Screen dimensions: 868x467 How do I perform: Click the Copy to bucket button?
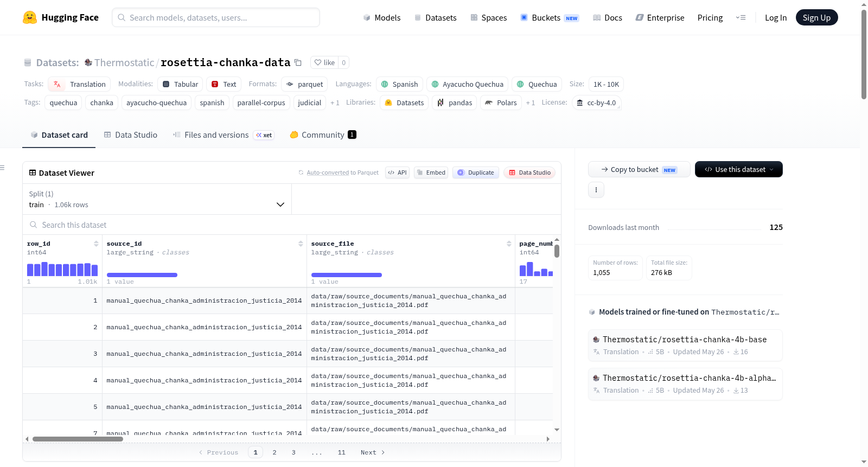point(639,169)
